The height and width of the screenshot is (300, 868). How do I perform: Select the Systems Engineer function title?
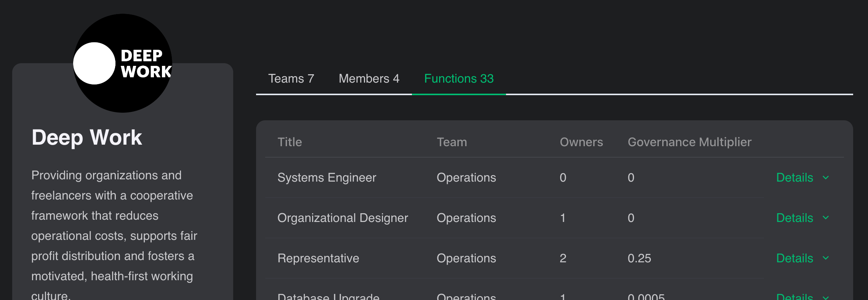(x=327, y=178)
